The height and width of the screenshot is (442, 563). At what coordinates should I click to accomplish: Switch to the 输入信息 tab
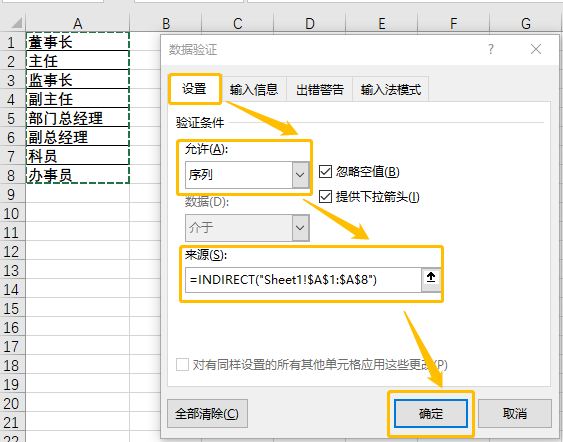point(254,89)
